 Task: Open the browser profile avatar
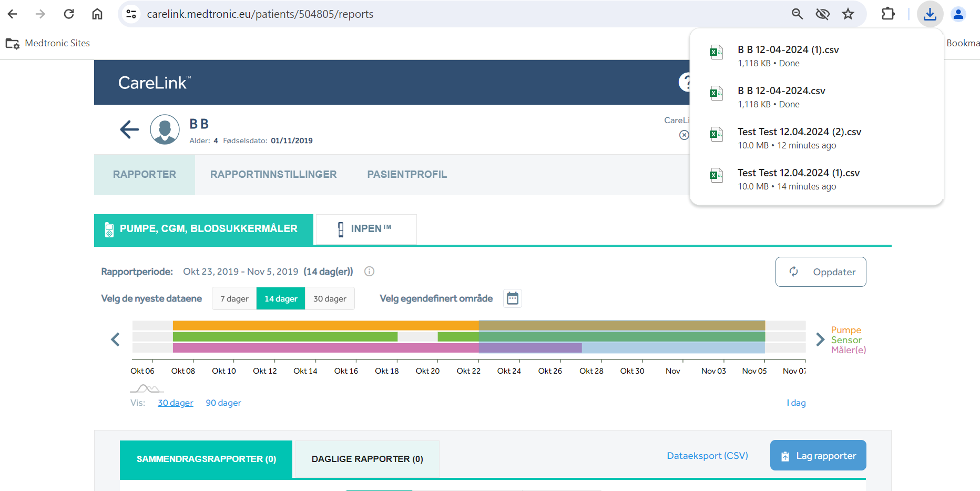click(x=958, y=14)
